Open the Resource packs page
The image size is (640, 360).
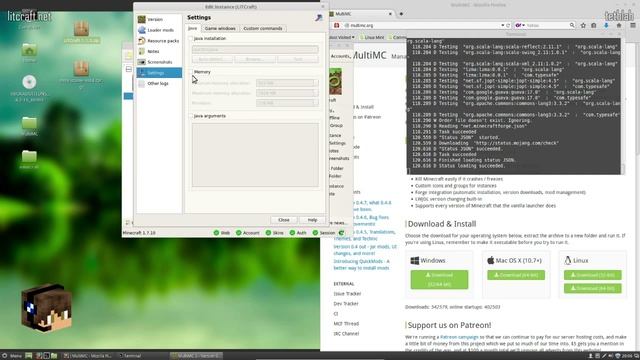(x=159, y=40)
